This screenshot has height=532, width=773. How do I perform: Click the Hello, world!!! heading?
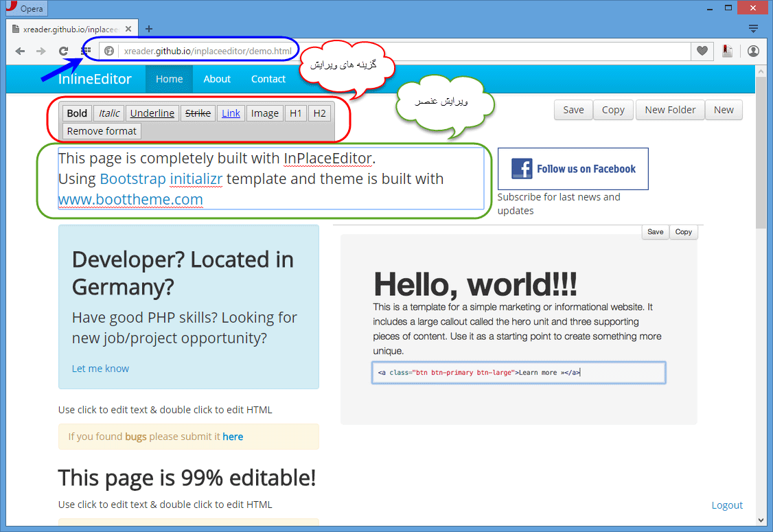(475, 284)
